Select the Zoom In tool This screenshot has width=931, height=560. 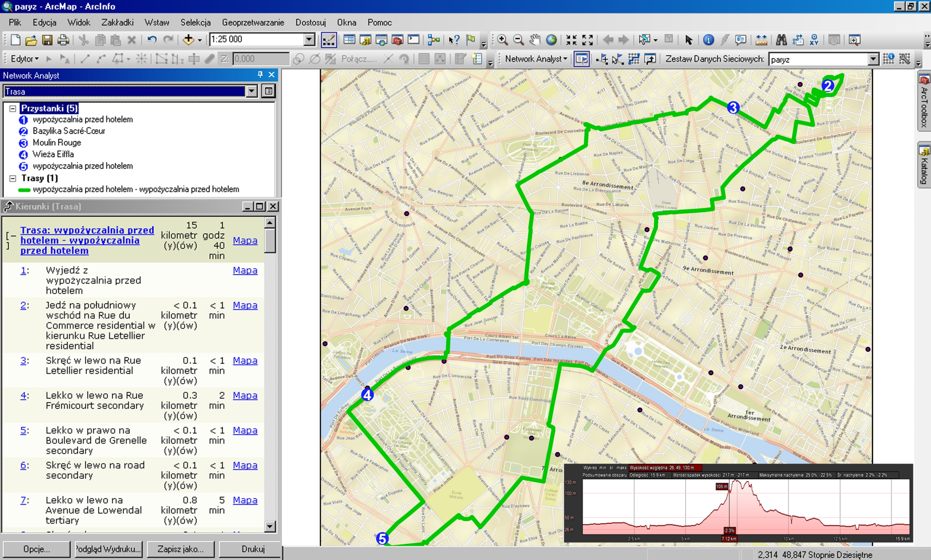click(502, 40)
